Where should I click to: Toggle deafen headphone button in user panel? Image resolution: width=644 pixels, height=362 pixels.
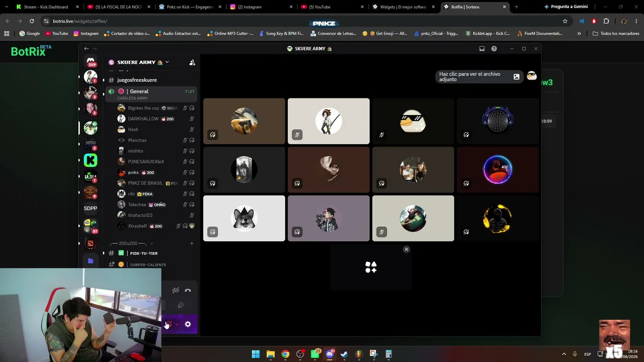click(x=169, y=324)
